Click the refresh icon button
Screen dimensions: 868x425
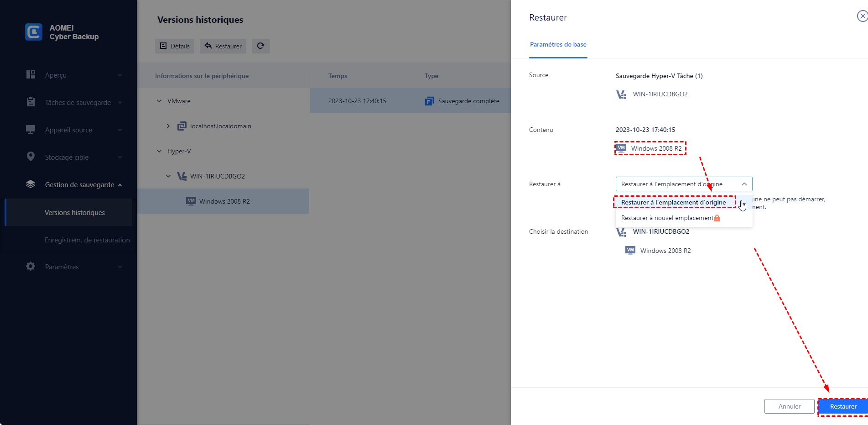(260, 46)
